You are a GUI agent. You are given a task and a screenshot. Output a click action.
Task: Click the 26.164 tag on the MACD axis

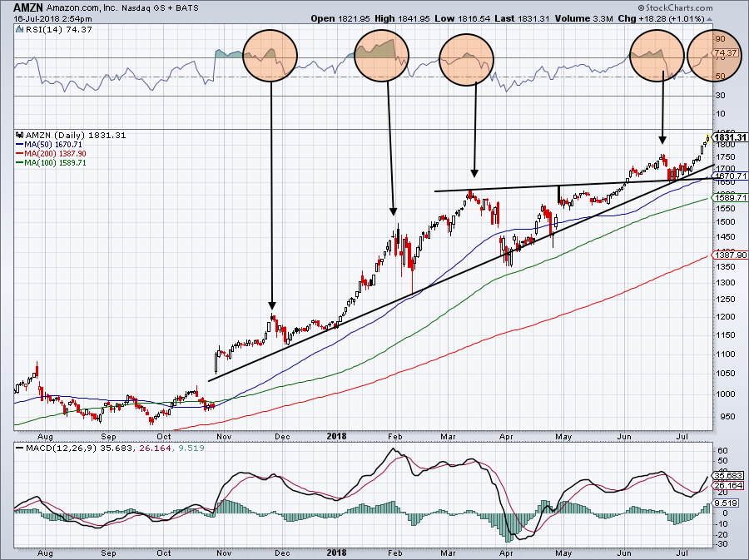(728, 485)
